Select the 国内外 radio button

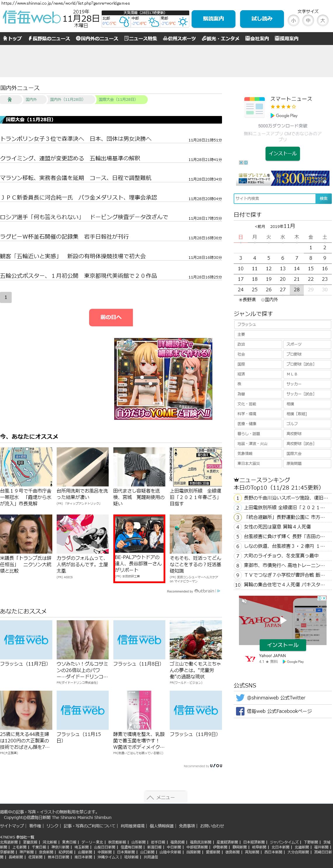263,299
